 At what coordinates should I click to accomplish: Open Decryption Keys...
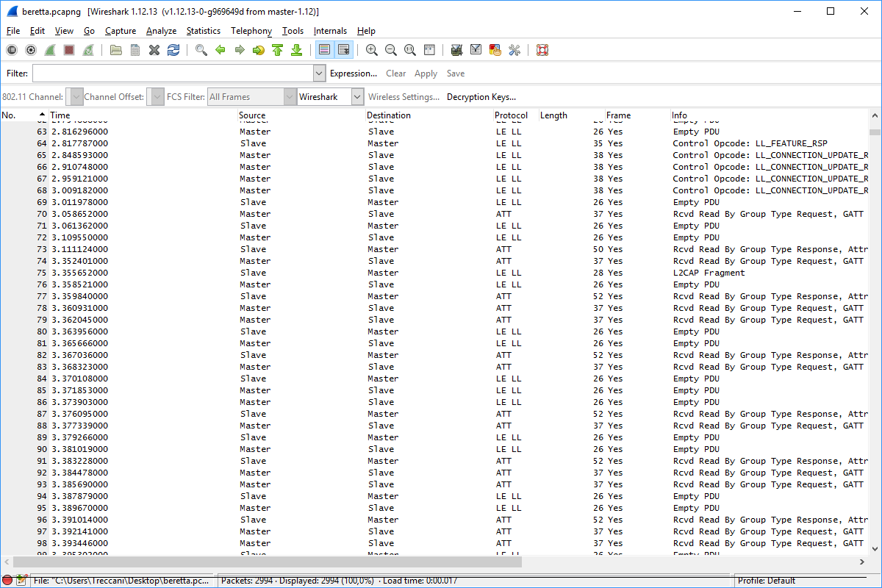[x=481, y=97]
